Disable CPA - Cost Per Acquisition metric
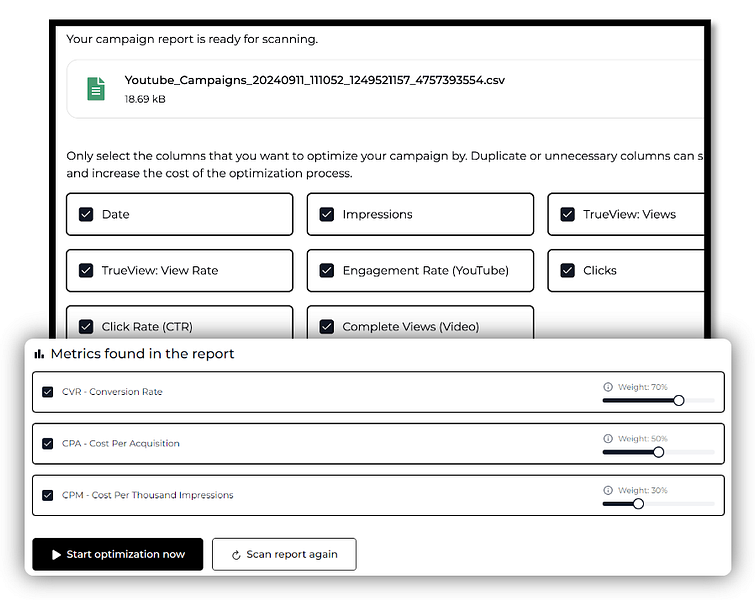755x600 pixels. pyautogui.click(x=48, y=443)
